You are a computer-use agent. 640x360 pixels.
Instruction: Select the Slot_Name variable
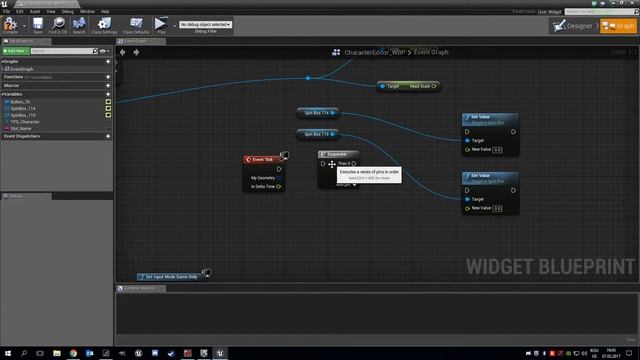pyautogui.click(x=20, y=129)
